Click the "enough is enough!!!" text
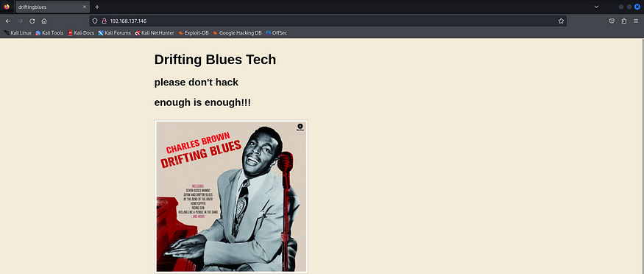Image resolution: width=644 pixels, height=274 pixels. click(202, 102)
